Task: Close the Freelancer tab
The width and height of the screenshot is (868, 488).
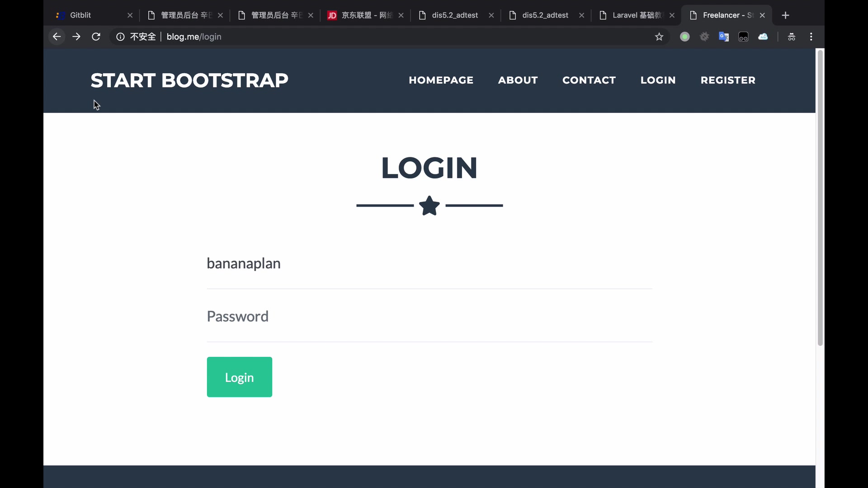Action: [762, 15]
